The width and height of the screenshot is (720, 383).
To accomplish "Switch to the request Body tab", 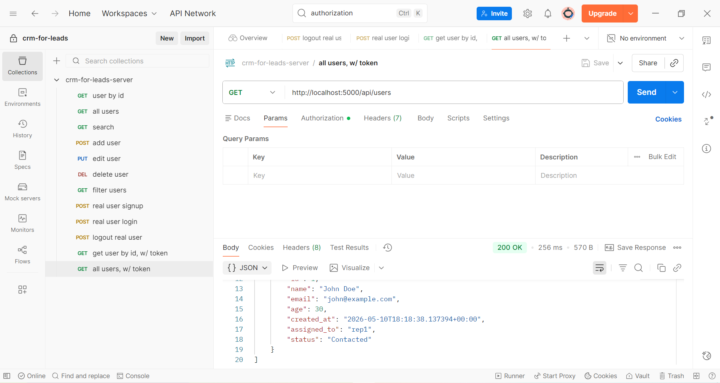I will coord(425,118).
